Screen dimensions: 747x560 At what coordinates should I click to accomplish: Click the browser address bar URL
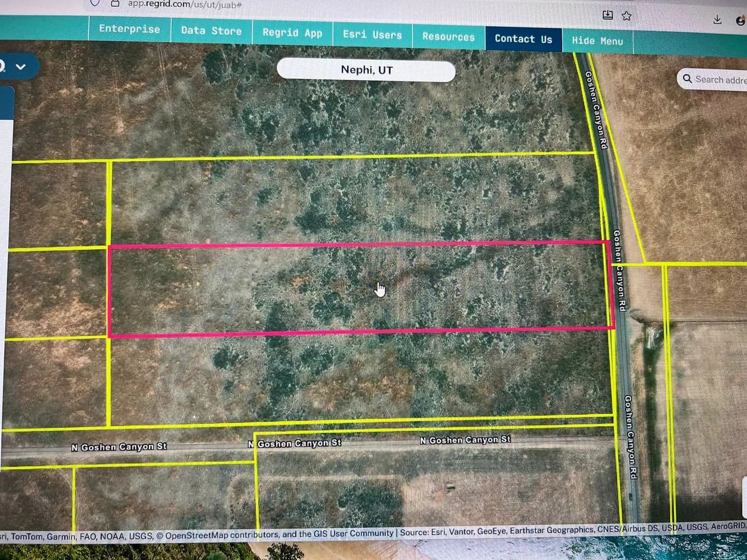[x=184, y=4]
